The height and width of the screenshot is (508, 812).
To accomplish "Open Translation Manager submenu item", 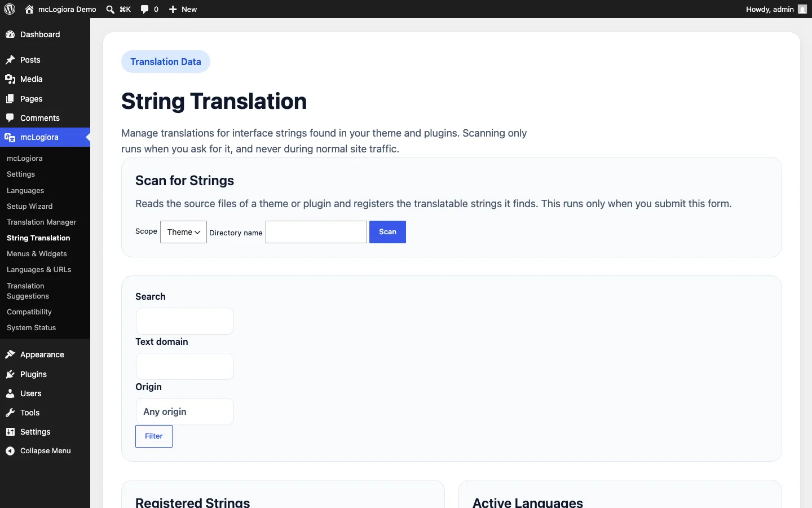I will [41, 222].
